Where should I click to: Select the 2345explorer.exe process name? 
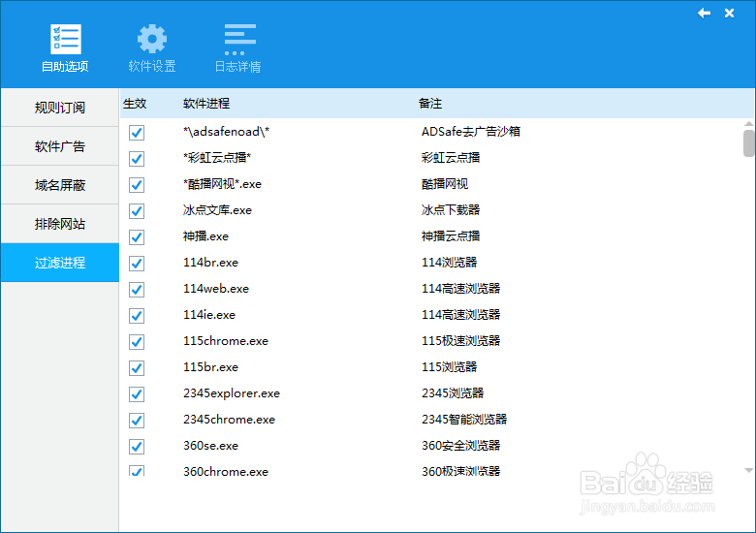(x=232, y=393)
